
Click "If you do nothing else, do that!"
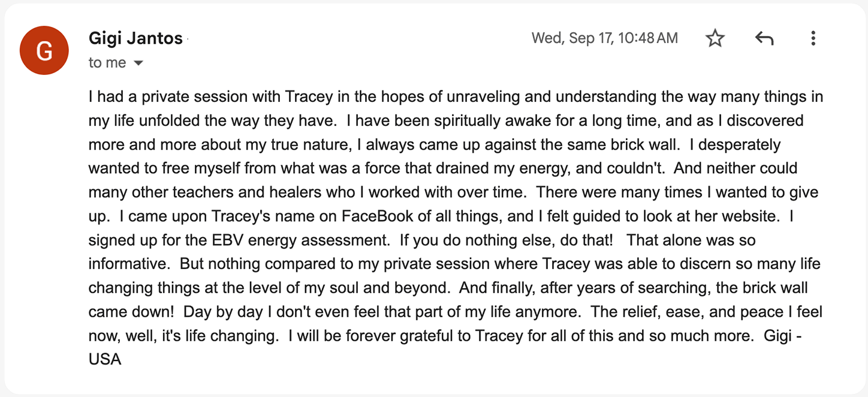click(506, 240)
